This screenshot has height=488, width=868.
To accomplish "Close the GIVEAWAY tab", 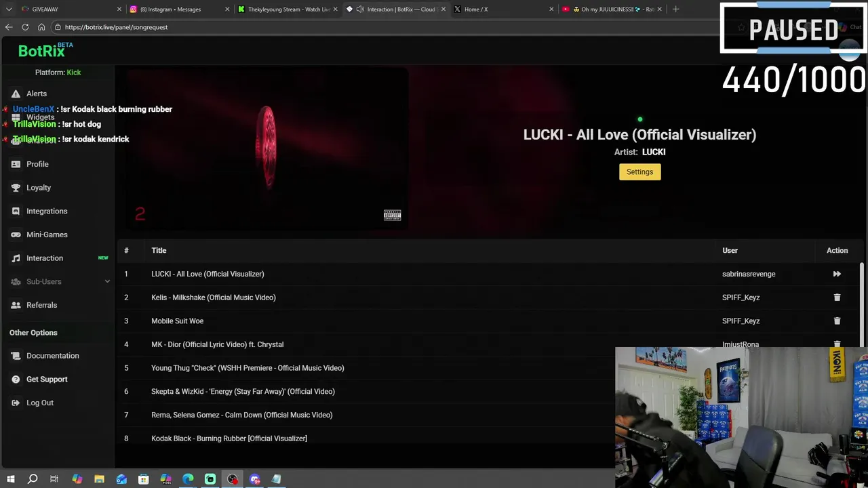I will 119,9.
